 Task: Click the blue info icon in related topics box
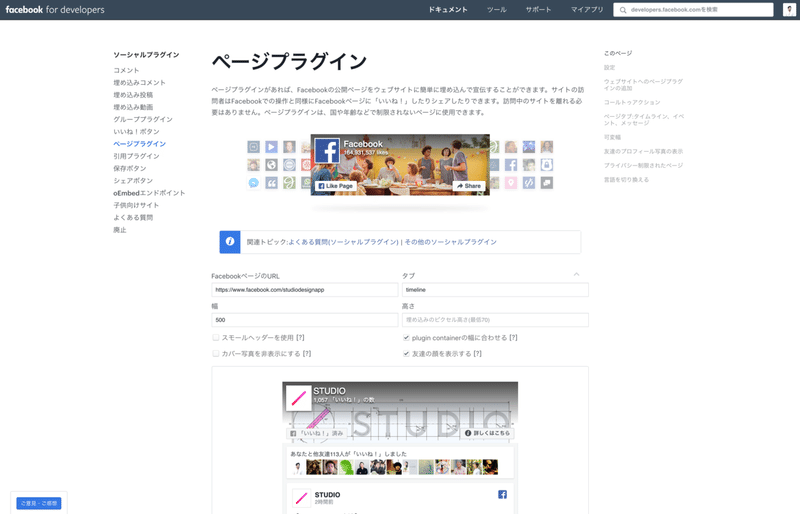(230, 241)
